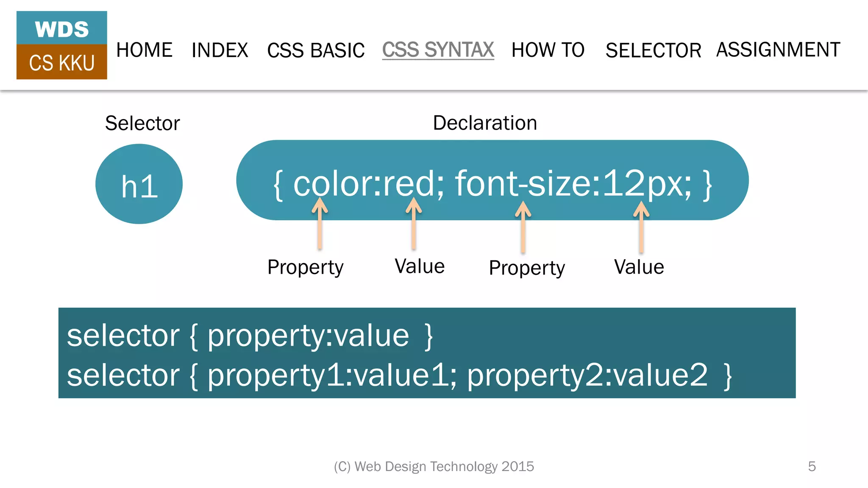Go to the INDEX navigation item
The width and height of the screenshot is (868, 488).
[220, 50]
